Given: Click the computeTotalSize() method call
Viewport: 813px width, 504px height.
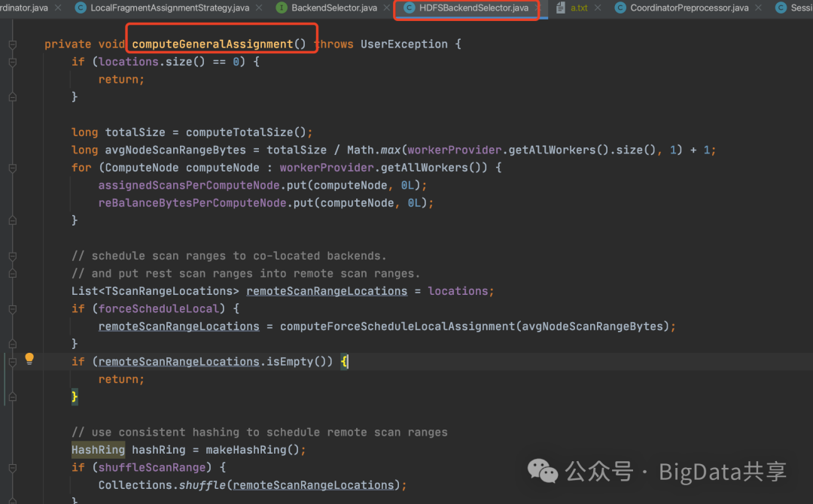Looking at the screenshot, I should tap(245, 132).
